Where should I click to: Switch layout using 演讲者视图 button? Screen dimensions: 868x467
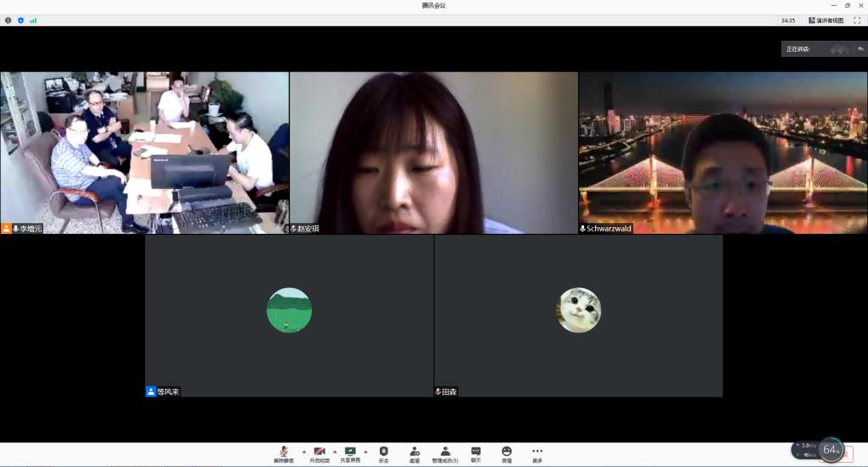point(826,19)
